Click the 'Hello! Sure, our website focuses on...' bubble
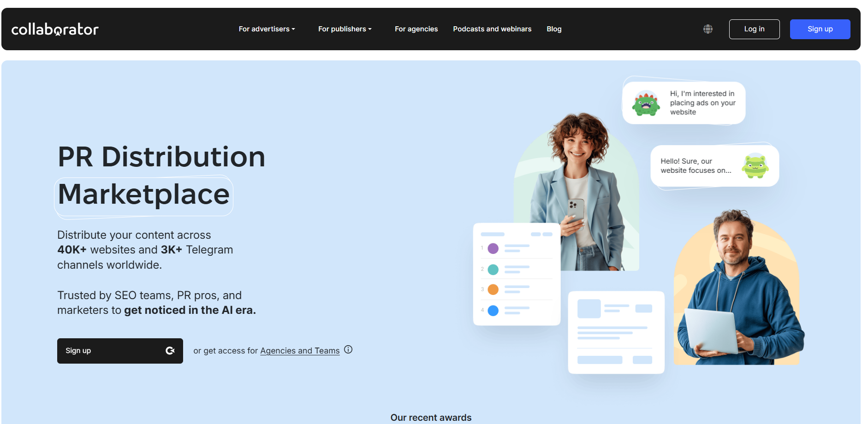The width and height of the screenshot is (868, 424). (714, 166)
